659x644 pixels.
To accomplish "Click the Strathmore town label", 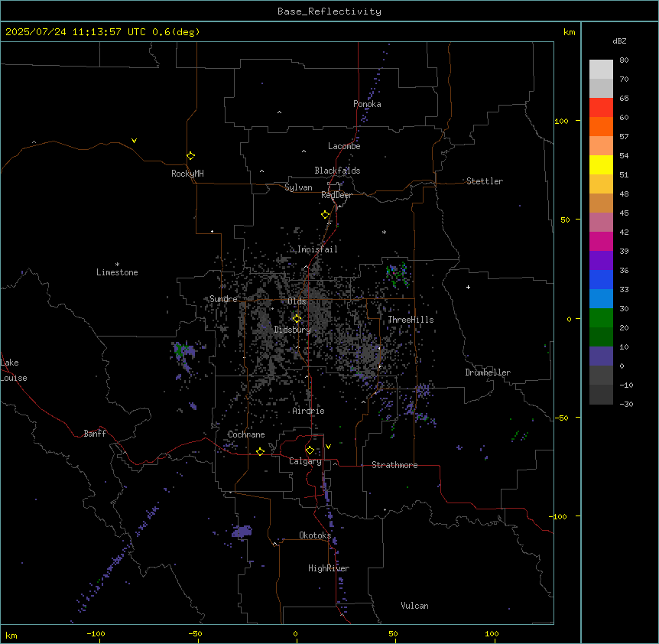I will pos(394,465).
